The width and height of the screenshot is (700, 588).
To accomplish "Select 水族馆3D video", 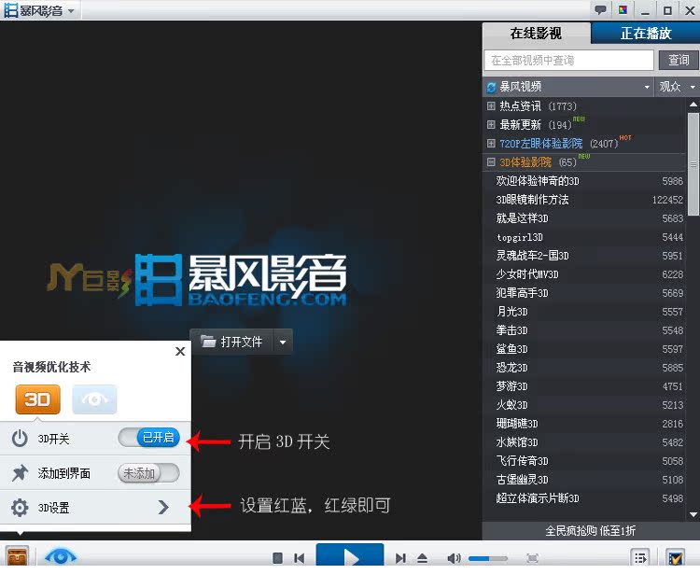I will tap(584, 442).
